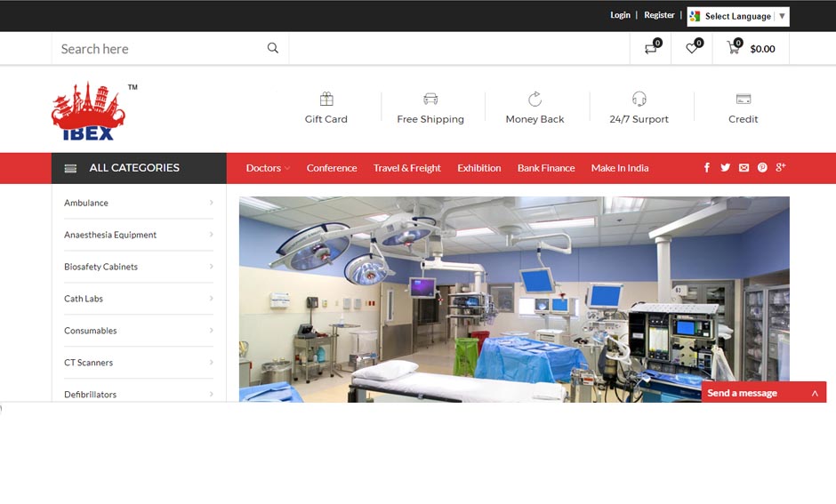Screen dimensions: 836x504
Task: Click the Pinterest social icon
Action: pos(762,168)
